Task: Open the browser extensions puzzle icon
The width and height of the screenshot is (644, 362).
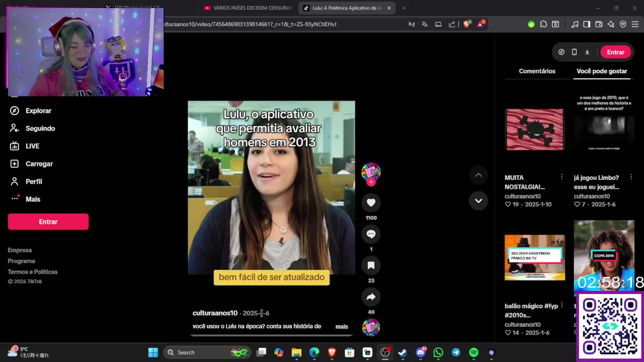Action: pyautogui.click(x=543, y=24)
